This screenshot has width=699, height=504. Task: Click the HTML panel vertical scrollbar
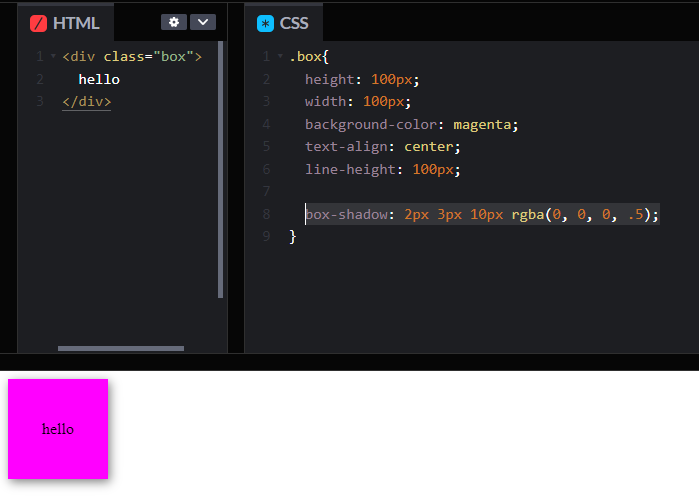220,169
